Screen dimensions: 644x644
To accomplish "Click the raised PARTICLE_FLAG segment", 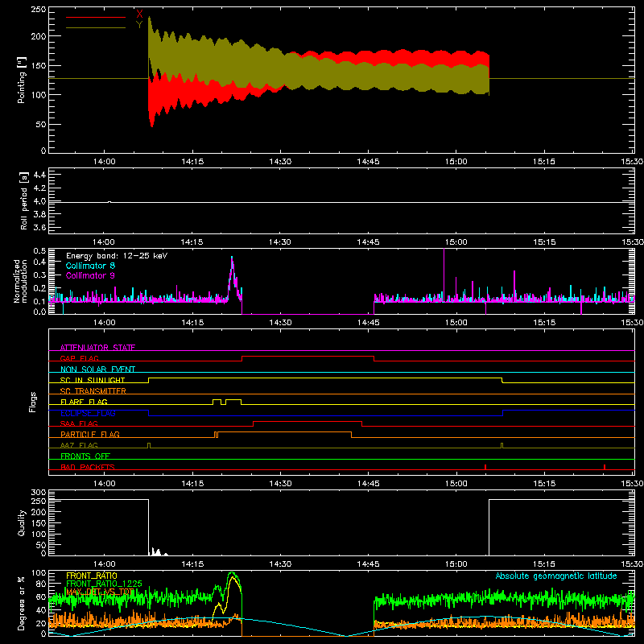I will (284, 432).
